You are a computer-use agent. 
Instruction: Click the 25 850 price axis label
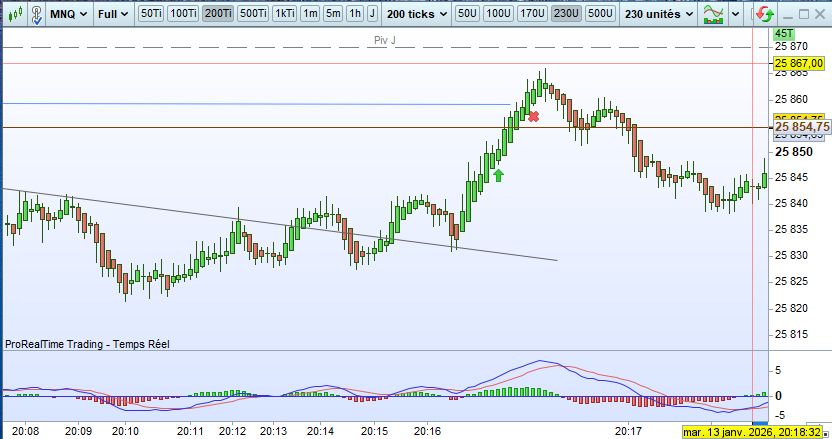click(794, 152)
